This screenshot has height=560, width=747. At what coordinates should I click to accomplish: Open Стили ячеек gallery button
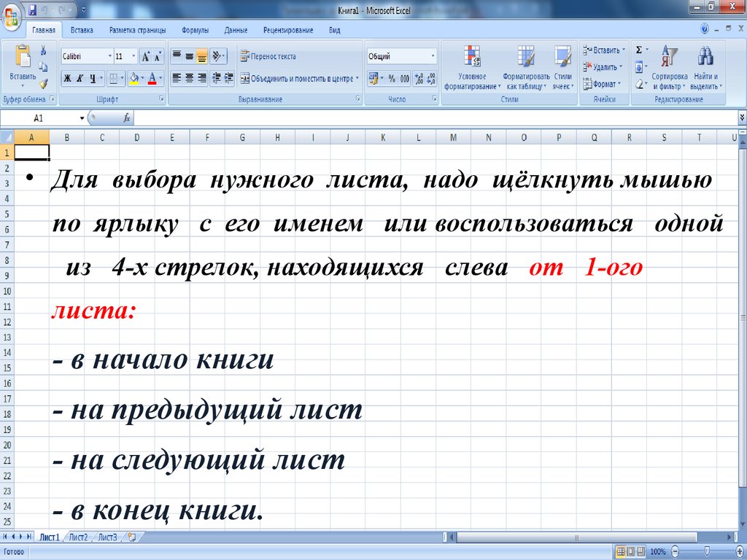[563, 68]
